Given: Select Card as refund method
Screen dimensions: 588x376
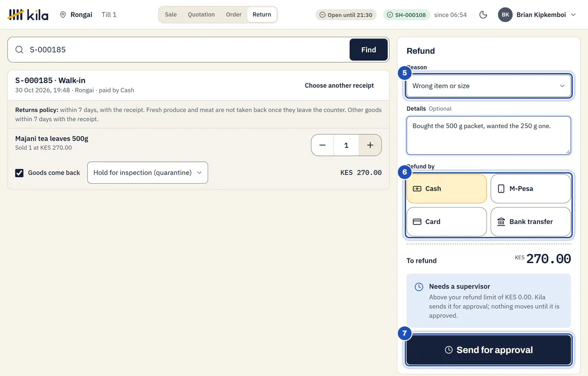Looking at the screenshot, I should point(447,222).
